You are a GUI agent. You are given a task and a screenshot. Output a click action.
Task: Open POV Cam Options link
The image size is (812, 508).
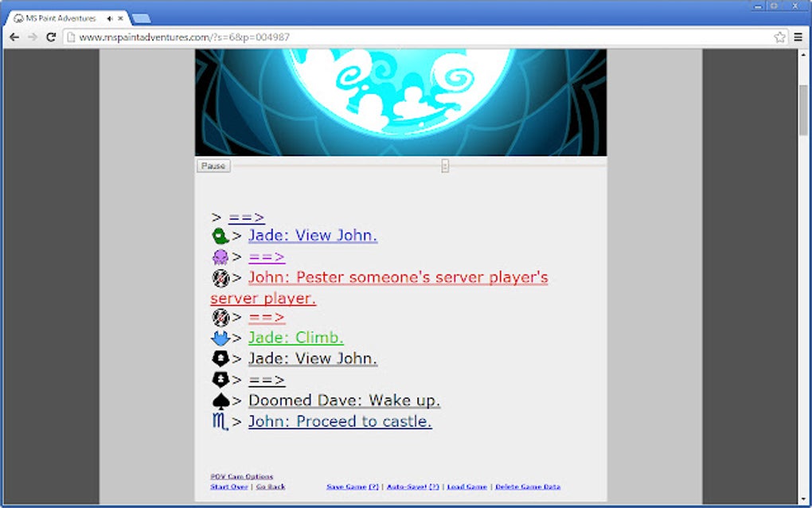(242, 476)
